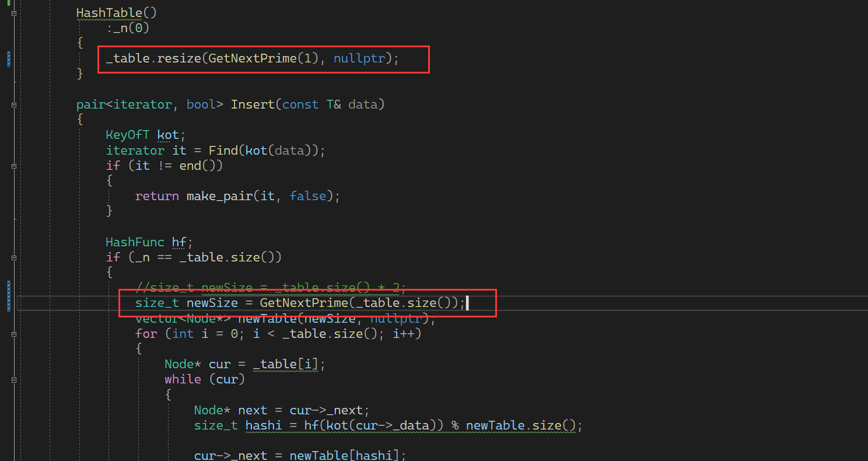Click 'next' in the 'Node* next' declaration
The height and width of the screenshot is (461, 868).
253,410
